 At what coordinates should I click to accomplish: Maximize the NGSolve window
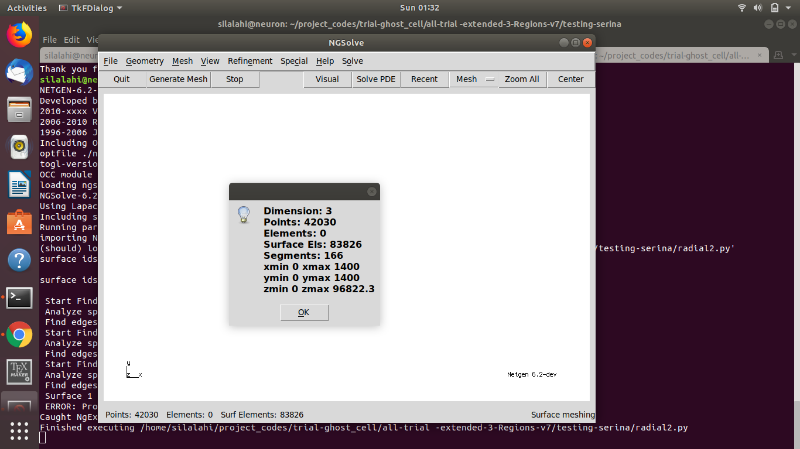[576, 42]
